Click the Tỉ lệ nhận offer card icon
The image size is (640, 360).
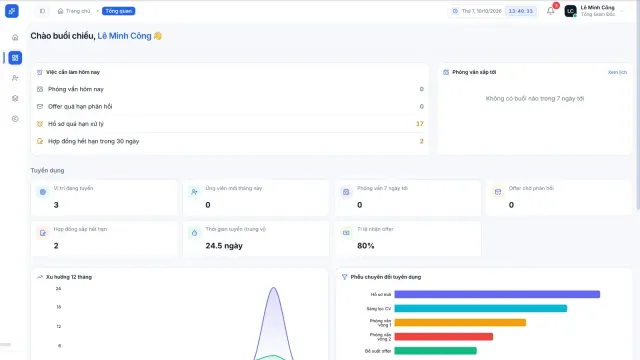346,233
